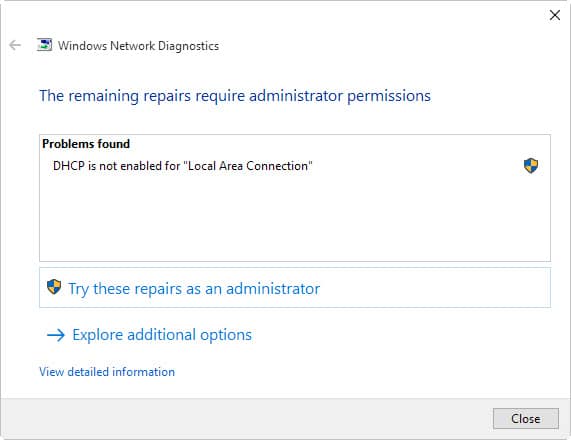The width and height of the screenshot is (571, 440).
Task: Open View detailed information link
Action: (107, 372)
